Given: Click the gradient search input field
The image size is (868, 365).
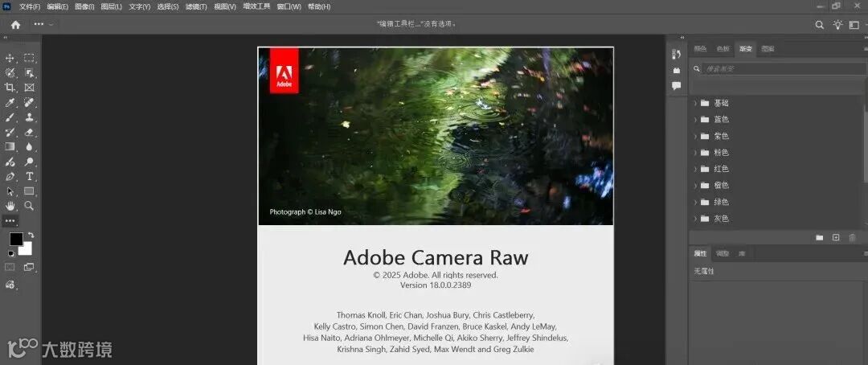Looking at the screenshot, I should pyautogui.click(x=784, y=68).
